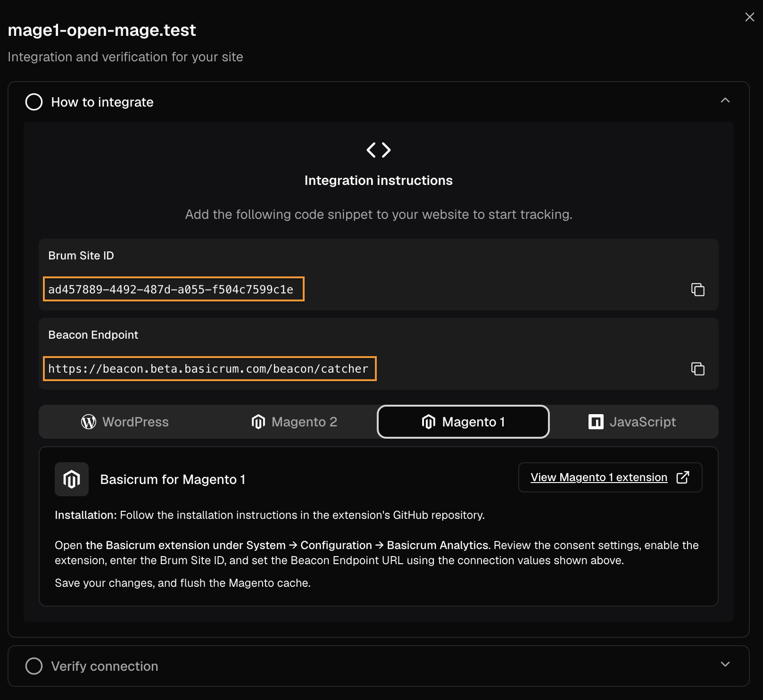The height and width of the screenshot is (700, 763).
Task: Select the Brum Site ID text
Action: [171, 290]
